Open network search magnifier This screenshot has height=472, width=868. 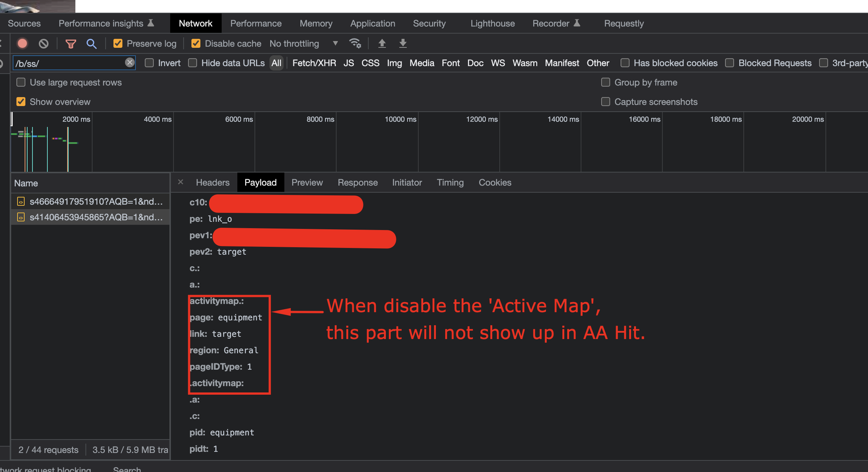point(91,44)
